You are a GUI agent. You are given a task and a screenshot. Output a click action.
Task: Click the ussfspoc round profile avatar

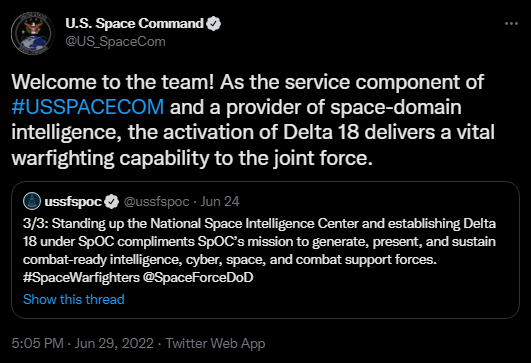(x=32, y=201)
